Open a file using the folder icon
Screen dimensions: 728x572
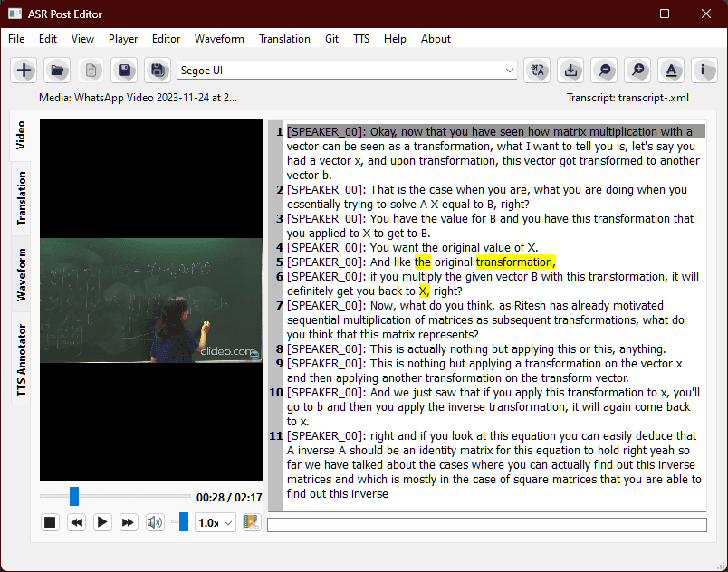pos(56,70)
